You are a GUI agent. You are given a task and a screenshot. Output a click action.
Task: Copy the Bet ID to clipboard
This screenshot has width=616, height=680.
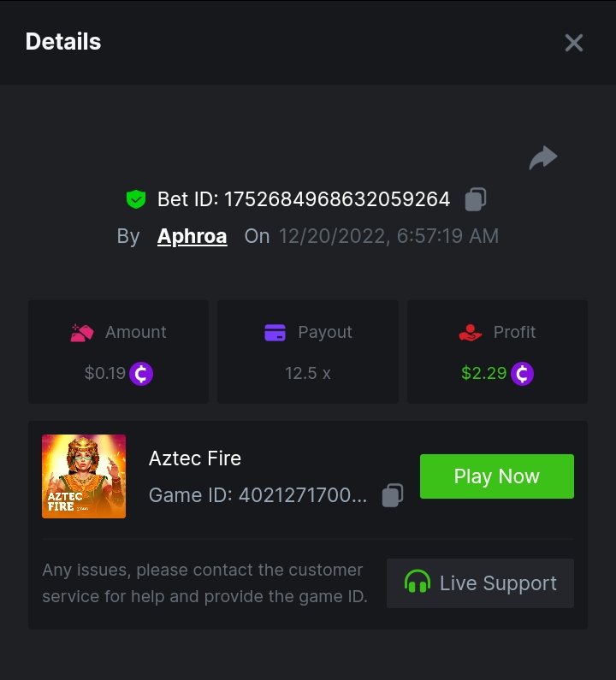click(476, 200)
